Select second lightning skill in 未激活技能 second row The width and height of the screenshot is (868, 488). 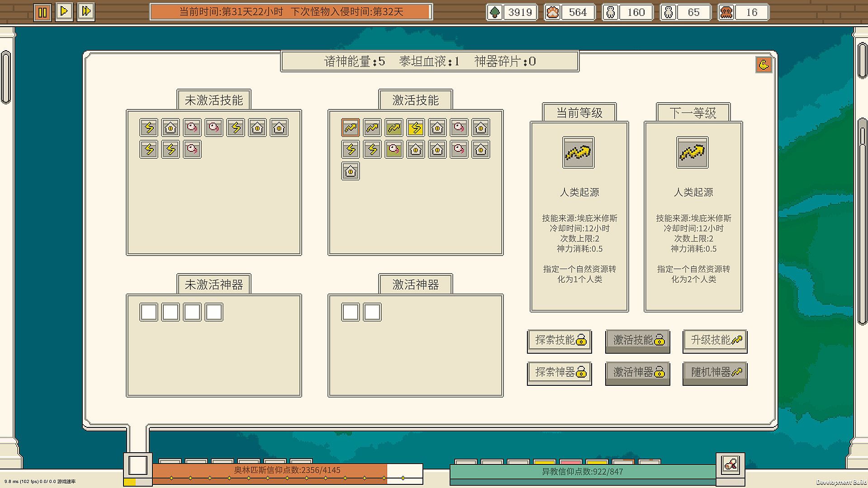[x=171, y=150]
